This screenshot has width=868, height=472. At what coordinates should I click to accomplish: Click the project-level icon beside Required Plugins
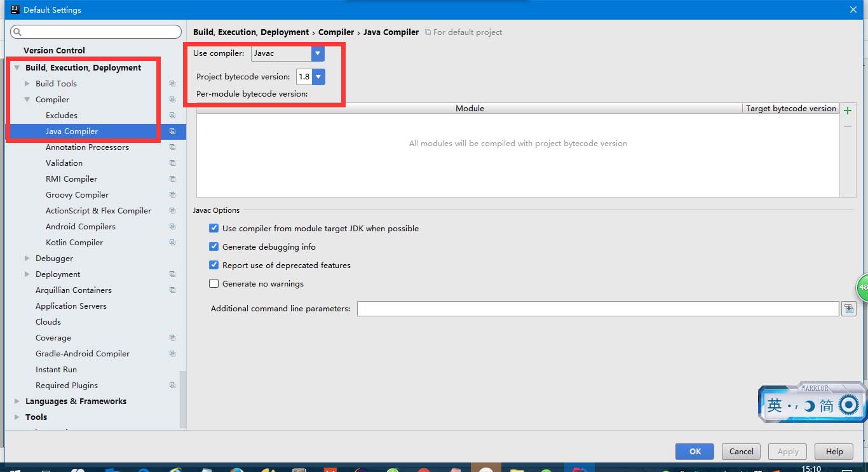[x=172, y=386]
